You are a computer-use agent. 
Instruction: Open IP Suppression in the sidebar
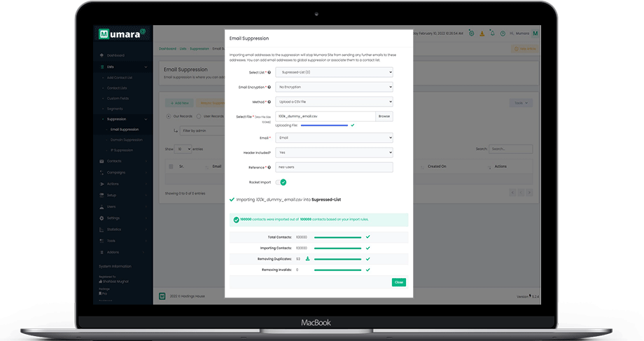(121, 150)
